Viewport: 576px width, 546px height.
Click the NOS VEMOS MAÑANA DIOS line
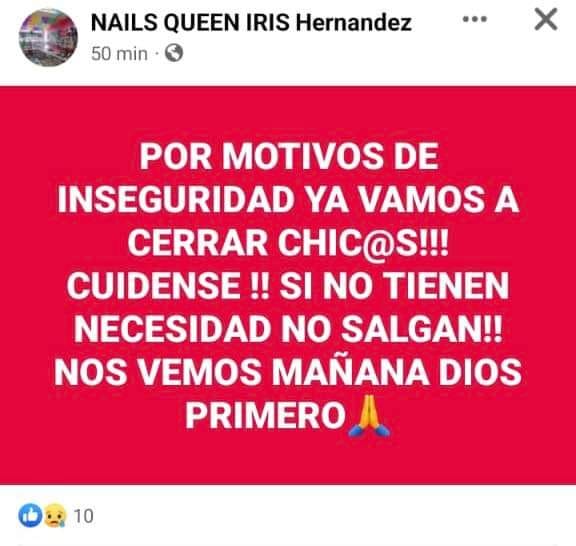coord(288,372)
